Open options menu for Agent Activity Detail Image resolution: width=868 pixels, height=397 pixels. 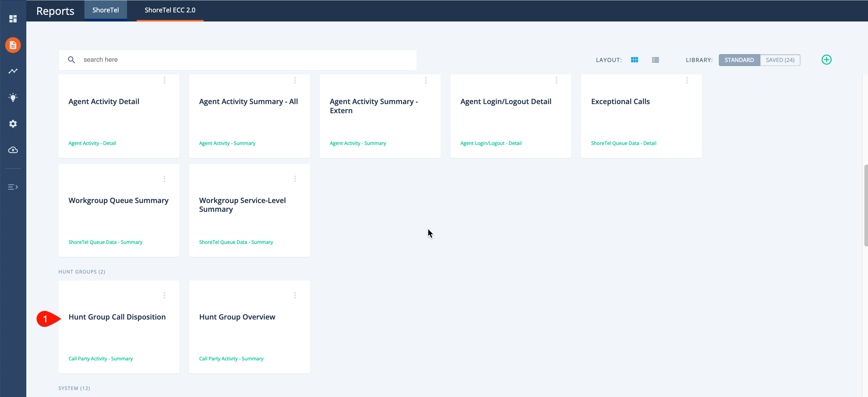[165, 80]
